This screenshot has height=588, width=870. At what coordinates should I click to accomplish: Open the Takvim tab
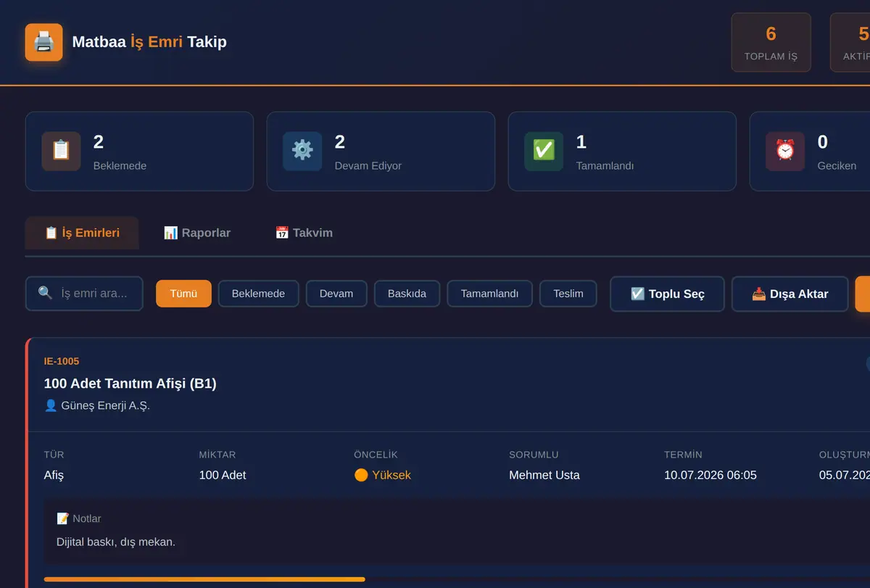click(x=304, y=233)
